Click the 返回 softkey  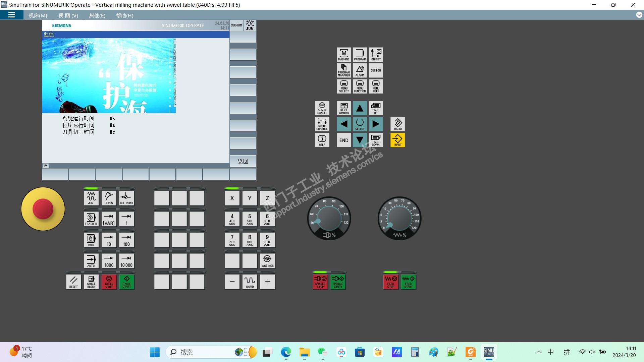[243, 161]
